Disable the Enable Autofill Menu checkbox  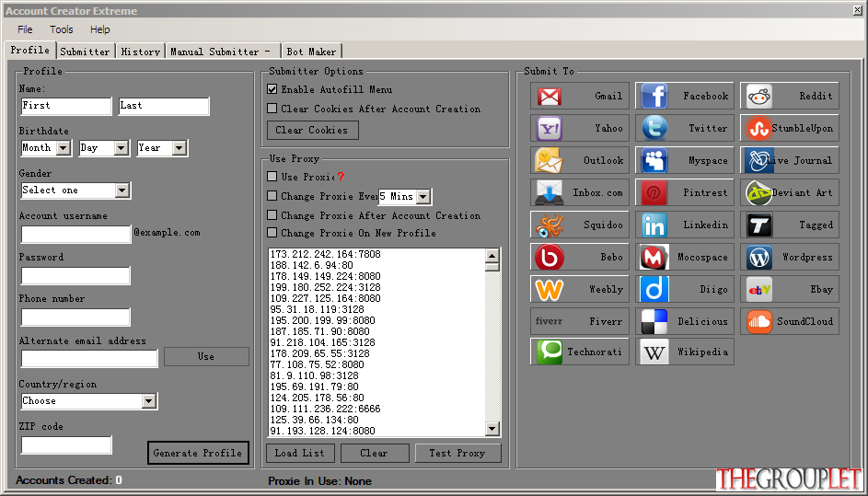pyautogui.click(x=272, y=89)
